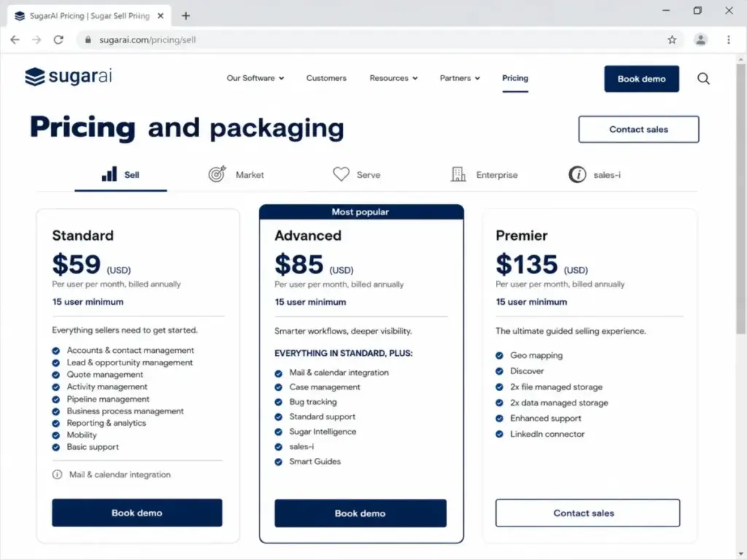This screenshot has width=747, height=560.
Task: Click the sales-i info circle icon
Action: click(x=578, y=174)
